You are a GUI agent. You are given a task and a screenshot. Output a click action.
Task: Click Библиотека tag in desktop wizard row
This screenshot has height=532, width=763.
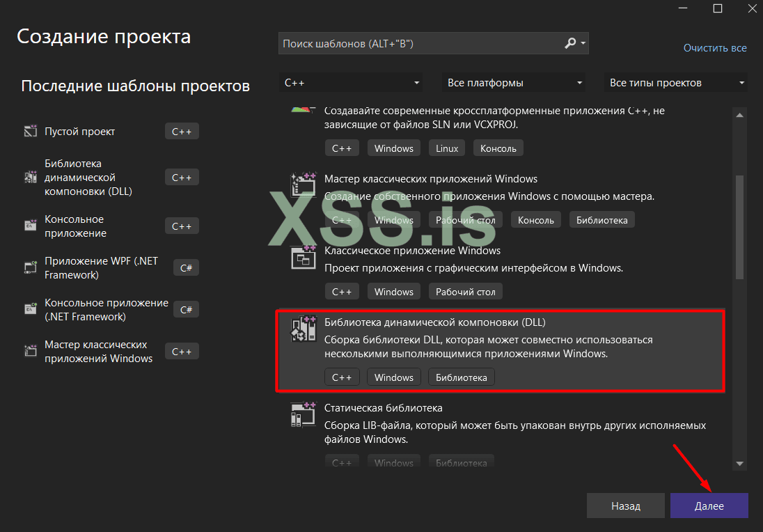pos(601,220)
